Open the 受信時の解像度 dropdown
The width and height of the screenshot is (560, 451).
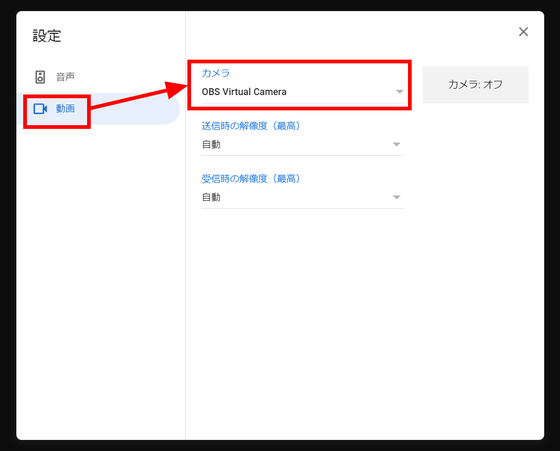tap(302, 197)
